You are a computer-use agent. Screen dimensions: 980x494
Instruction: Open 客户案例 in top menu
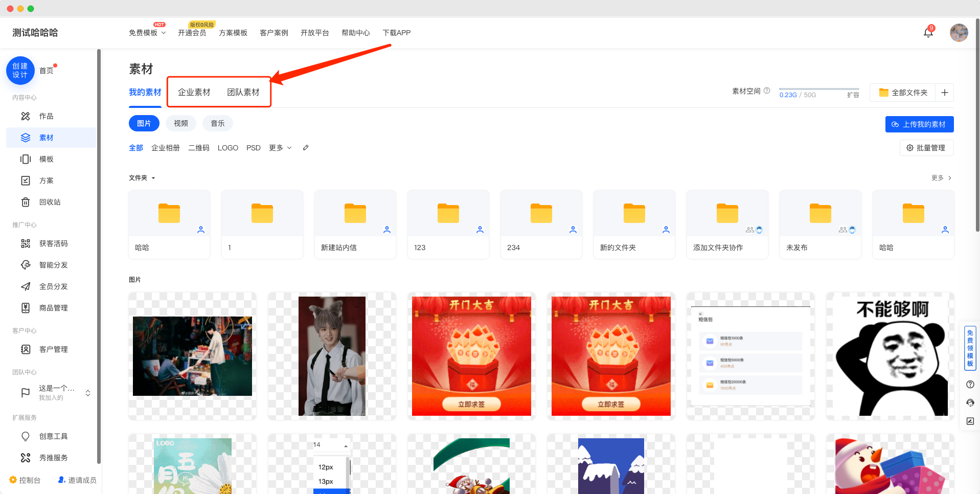point(274,33)
